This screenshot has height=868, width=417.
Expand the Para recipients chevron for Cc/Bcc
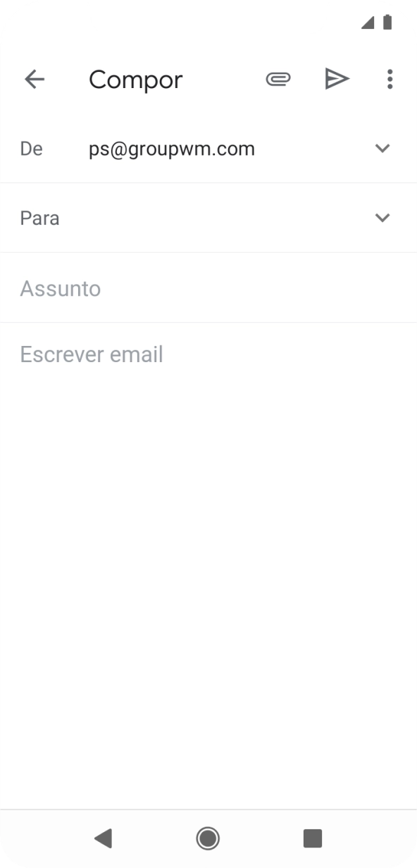pos(382,218)
